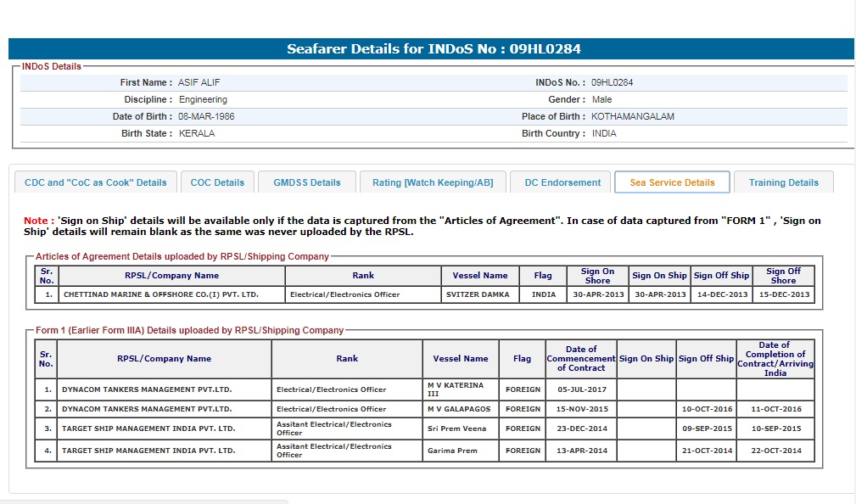Open the Rating [Watch Keeping/AB] tab
This screenshot has height=504, width=856.
pos(433,182)
